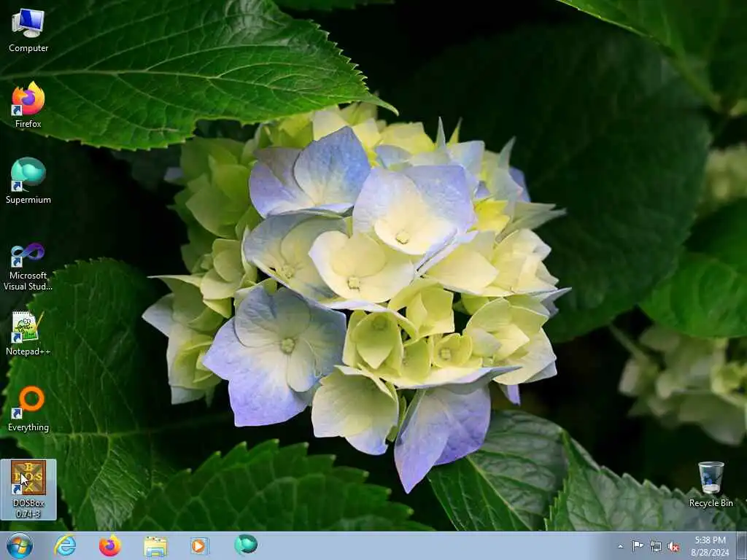Show hidden system tray icons
Viewport: 747px width, 560px height.
click(620, 546)
